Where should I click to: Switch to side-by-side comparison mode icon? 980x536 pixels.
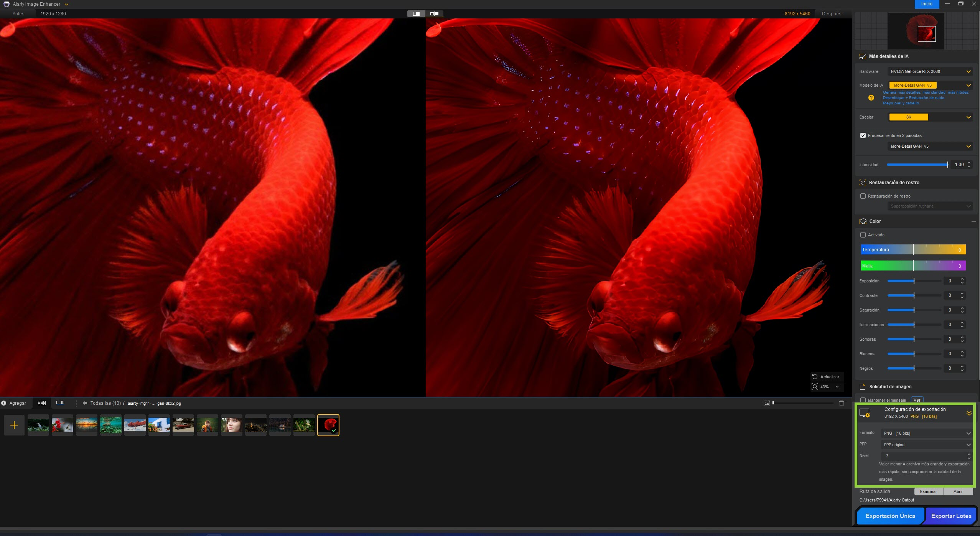click(434, 14)
